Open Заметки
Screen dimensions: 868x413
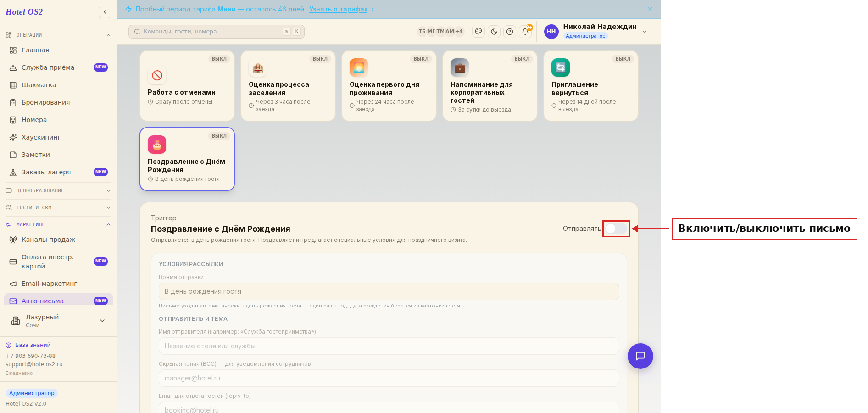[58, 155]
